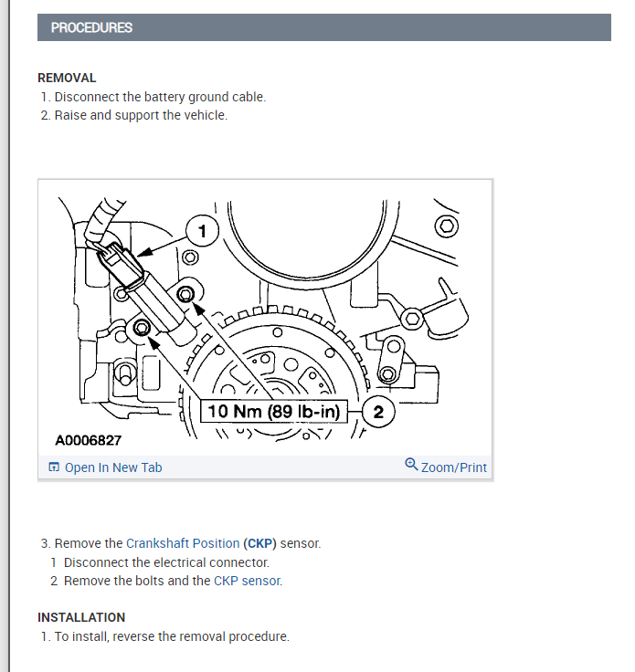Click the PROCEDURES section header bar
Viewport: 635px width, 672px height.
(324, 27)
